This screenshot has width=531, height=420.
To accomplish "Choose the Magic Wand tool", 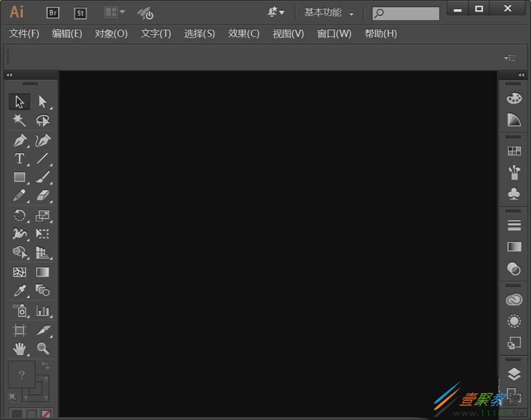I will coord(19,120).
